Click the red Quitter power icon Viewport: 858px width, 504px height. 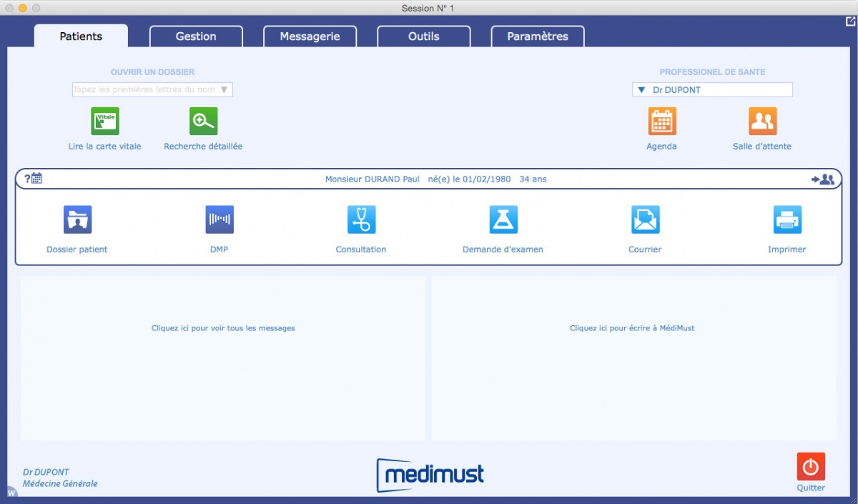click(811, 467)
